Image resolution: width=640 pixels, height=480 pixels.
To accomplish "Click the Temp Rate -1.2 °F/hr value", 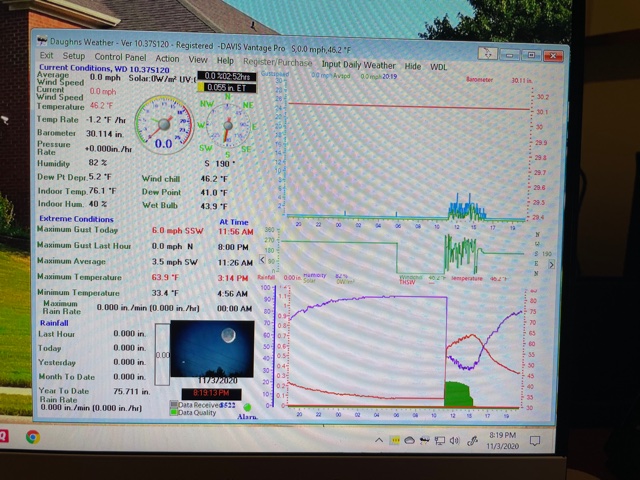I will [x=106, y=120].
